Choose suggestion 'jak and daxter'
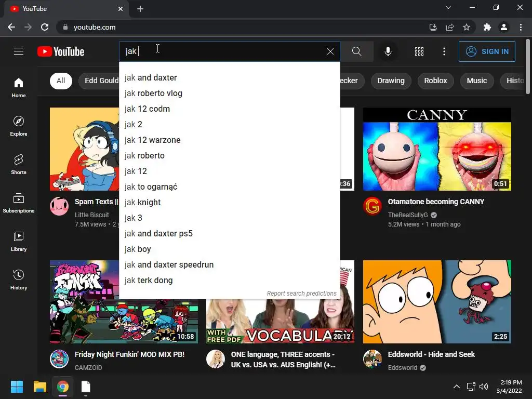Viewport: 532px width, 399px height. click(x=229, y=78)
